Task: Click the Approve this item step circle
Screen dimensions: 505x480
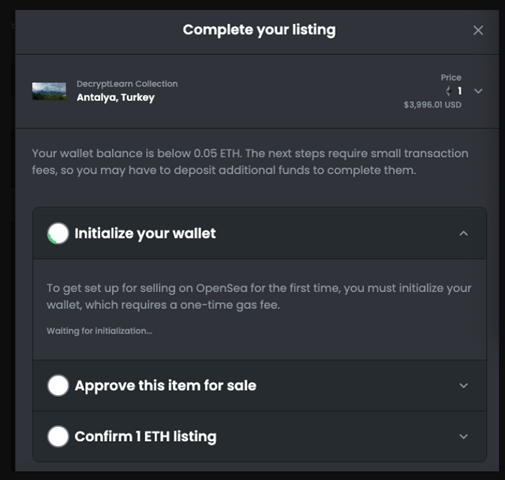Action: click(58, 386)
